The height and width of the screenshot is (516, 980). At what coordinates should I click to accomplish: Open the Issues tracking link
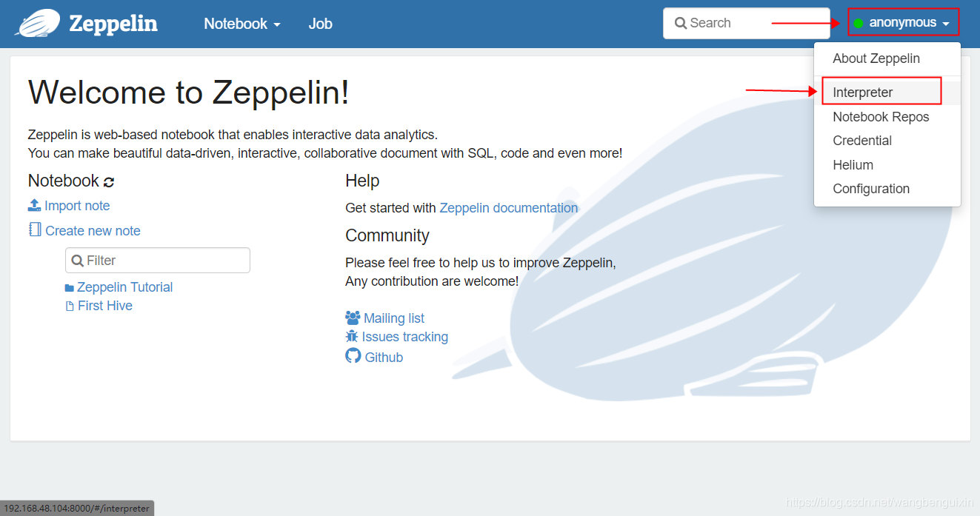[405, 337]
